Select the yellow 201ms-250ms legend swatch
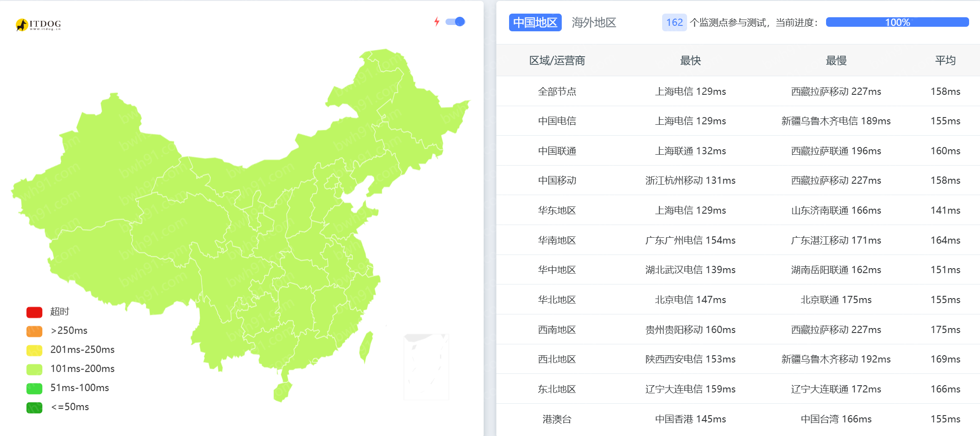 pyautogui.click(x=35, y=350)
